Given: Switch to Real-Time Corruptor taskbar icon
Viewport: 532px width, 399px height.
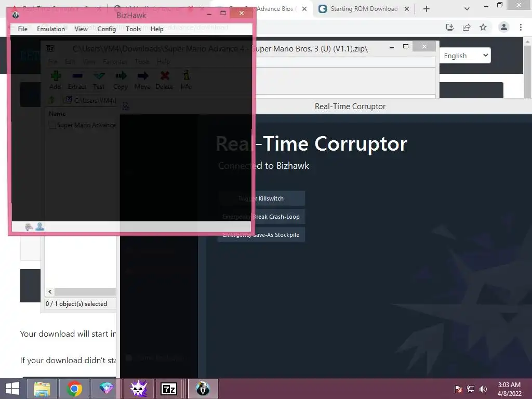Looking at the screenshot, I should tap(138, 389).
